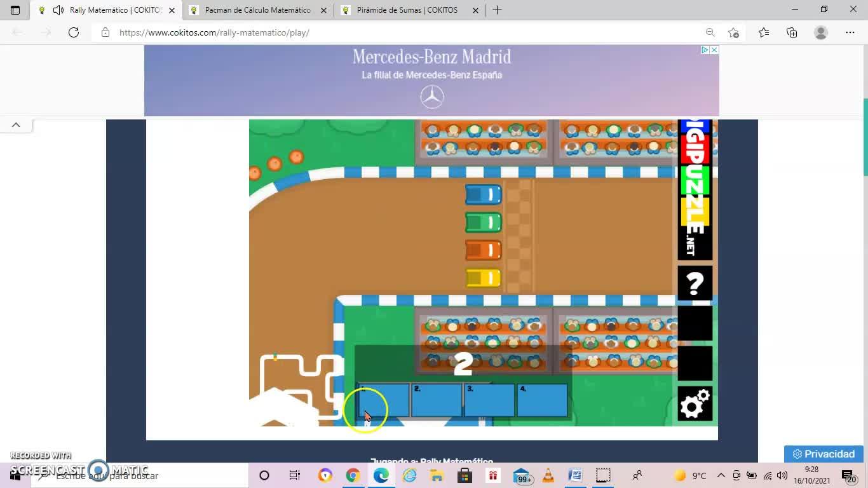Viewport: 868px width, 488px height.
Task: Add this page to favorites
Action: pyautogui.click(x=734, y=32)
